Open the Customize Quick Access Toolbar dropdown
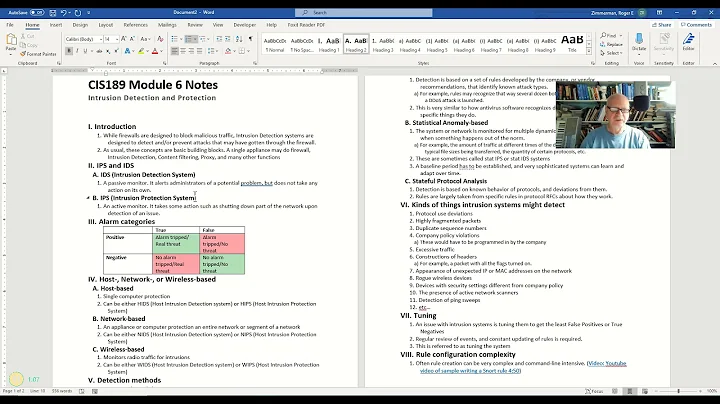 89,13
